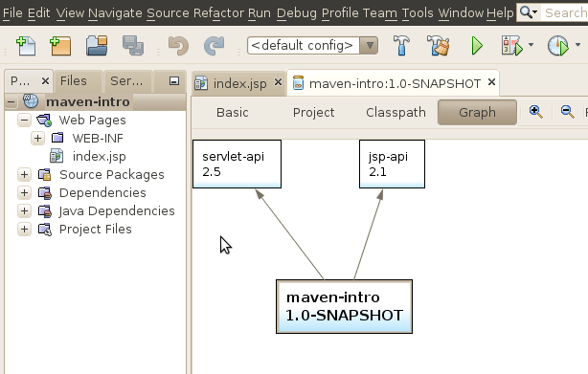This screenshot has width=588, height=374.
Task: Click into the Search field
Action: click(564, 12)
